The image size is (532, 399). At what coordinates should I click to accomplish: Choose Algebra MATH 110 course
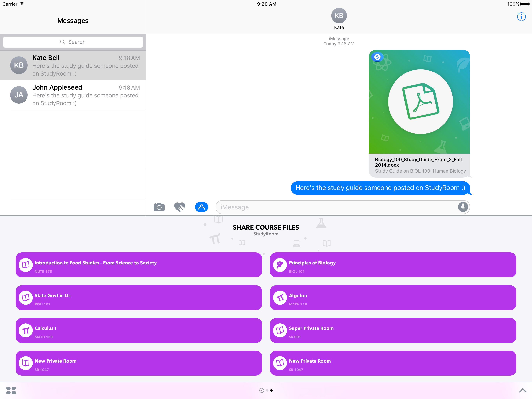(x=393, y=298)
